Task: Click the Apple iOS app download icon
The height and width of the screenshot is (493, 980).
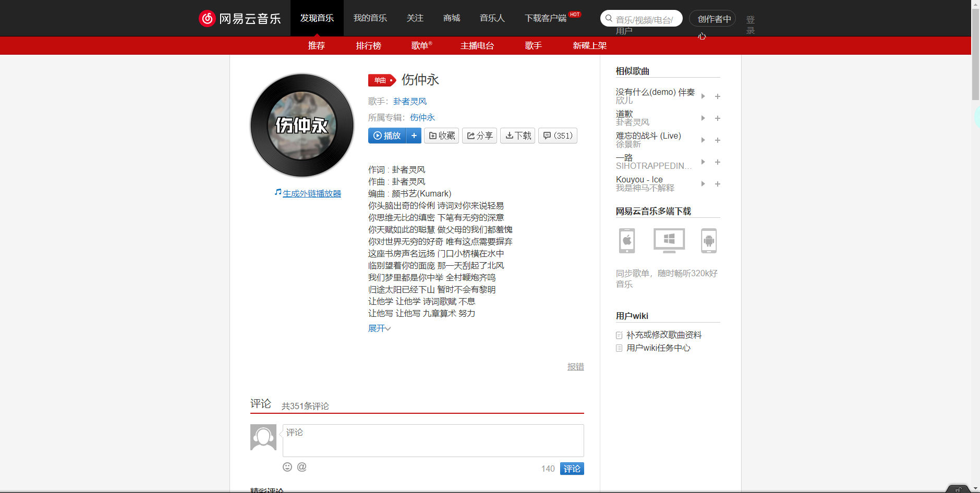Action: click(626, 241)
